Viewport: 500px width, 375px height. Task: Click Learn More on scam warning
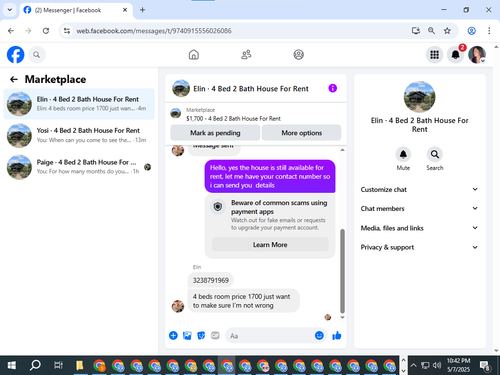coord(270,244)
